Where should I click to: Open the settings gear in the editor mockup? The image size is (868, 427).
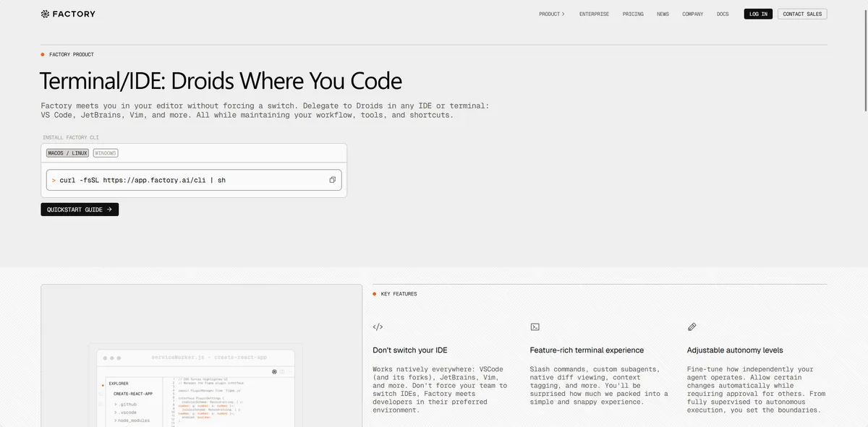274,371
